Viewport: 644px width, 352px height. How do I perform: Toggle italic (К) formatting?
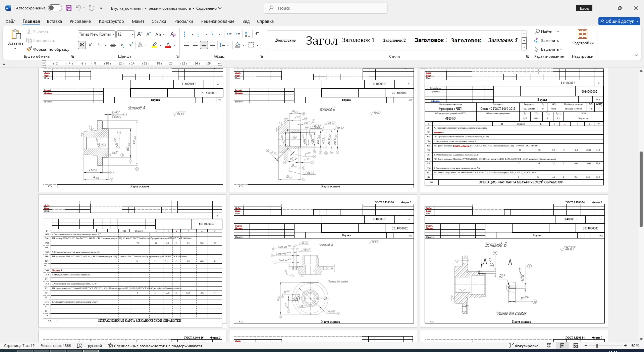[90, 45]
